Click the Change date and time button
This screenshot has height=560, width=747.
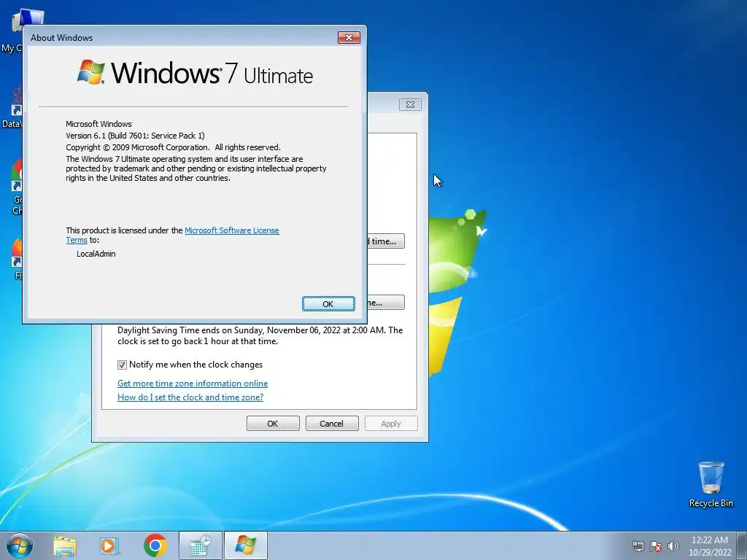pyautogui.click(x=385, y=241)
